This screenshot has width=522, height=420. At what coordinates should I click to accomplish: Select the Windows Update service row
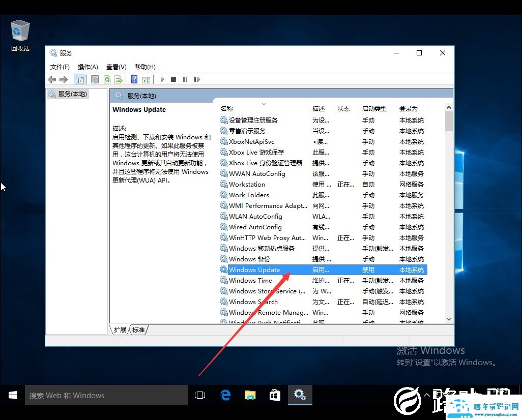point(323,270)
